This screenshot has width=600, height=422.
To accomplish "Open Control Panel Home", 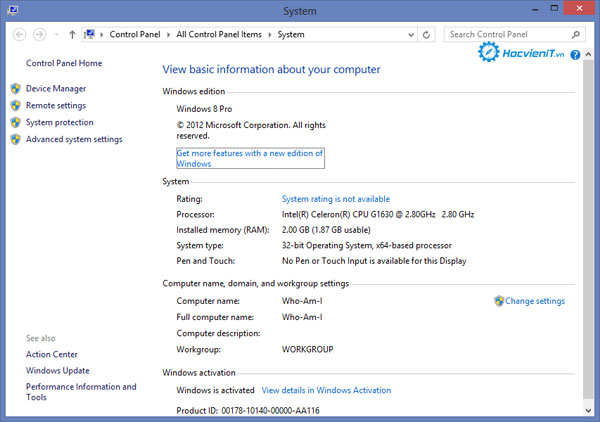I will pos(64,63).
